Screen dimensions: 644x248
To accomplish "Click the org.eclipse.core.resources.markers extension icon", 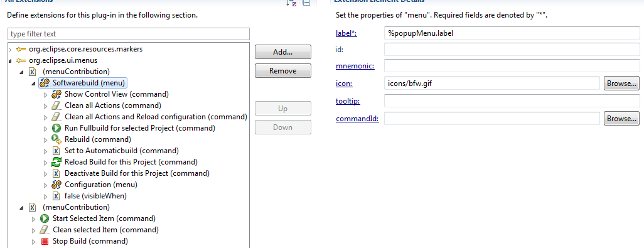I will [x=21, y=49].
